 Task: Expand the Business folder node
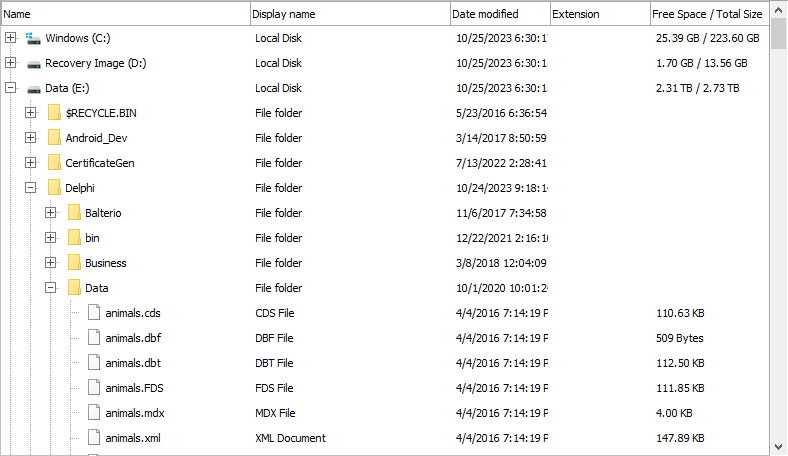[50, 262]
